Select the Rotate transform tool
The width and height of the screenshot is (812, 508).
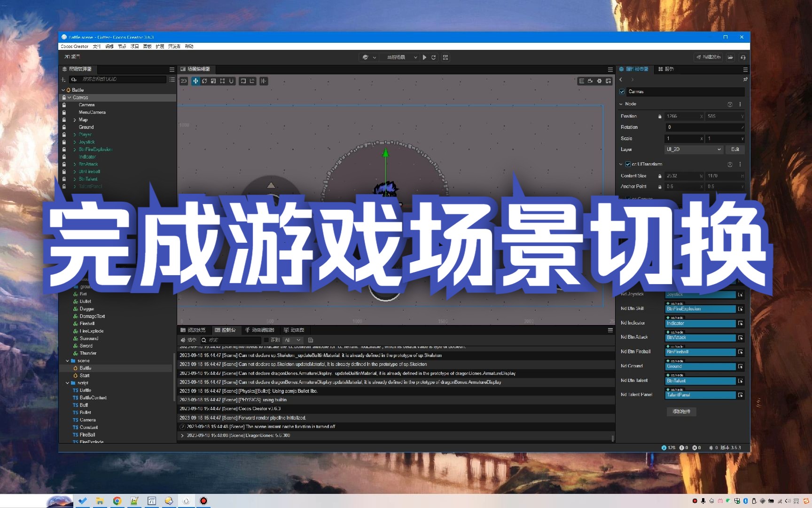pos(204,81)
